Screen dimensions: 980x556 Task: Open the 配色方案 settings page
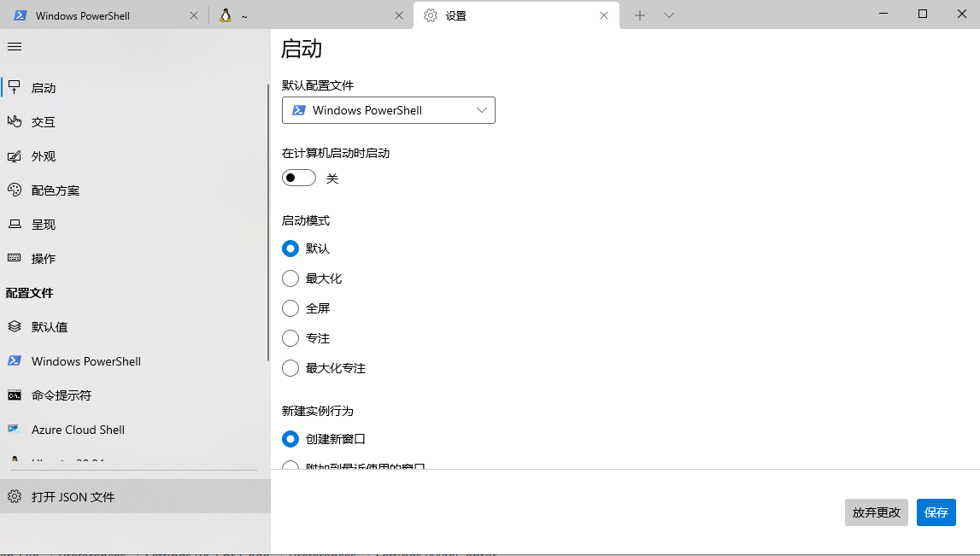[135, 190]
